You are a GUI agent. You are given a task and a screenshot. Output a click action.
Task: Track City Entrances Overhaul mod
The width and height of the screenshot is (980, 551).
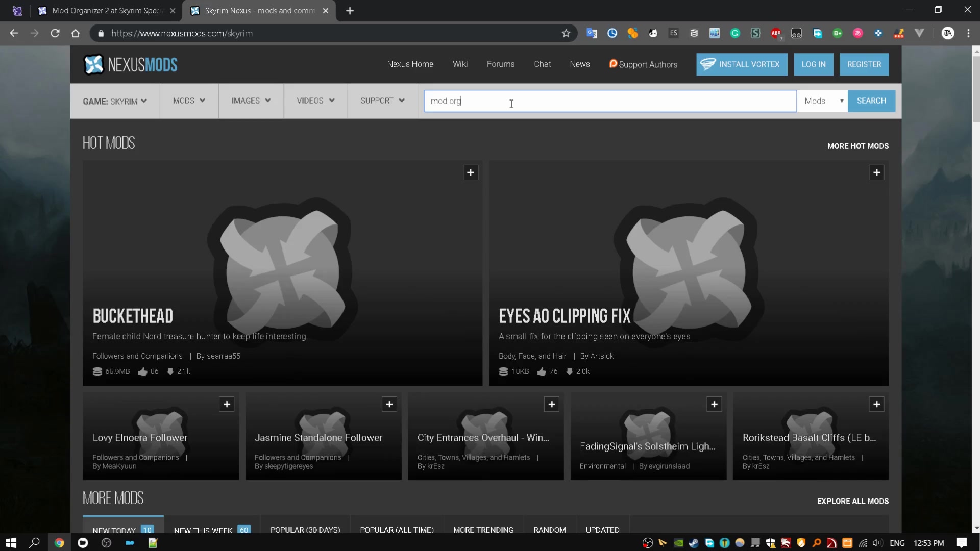tap(551, 404)
